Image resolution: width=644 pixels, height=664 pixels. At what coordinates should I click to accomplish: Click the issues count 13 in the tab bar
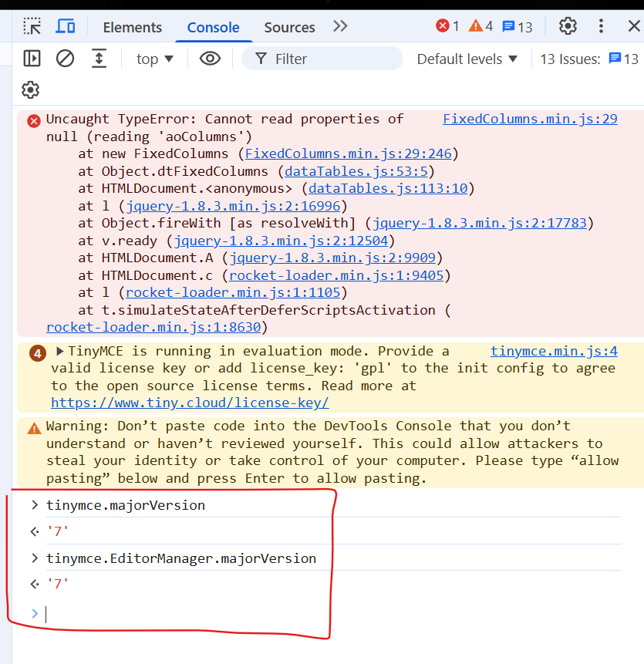pyautogui.click(x=517, y=27)
